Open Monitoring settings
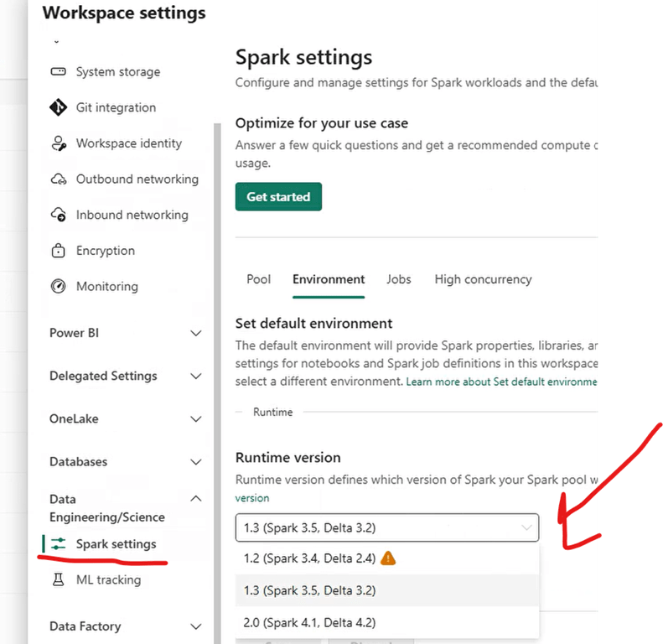The image size is (663, 644). (107, 287)
